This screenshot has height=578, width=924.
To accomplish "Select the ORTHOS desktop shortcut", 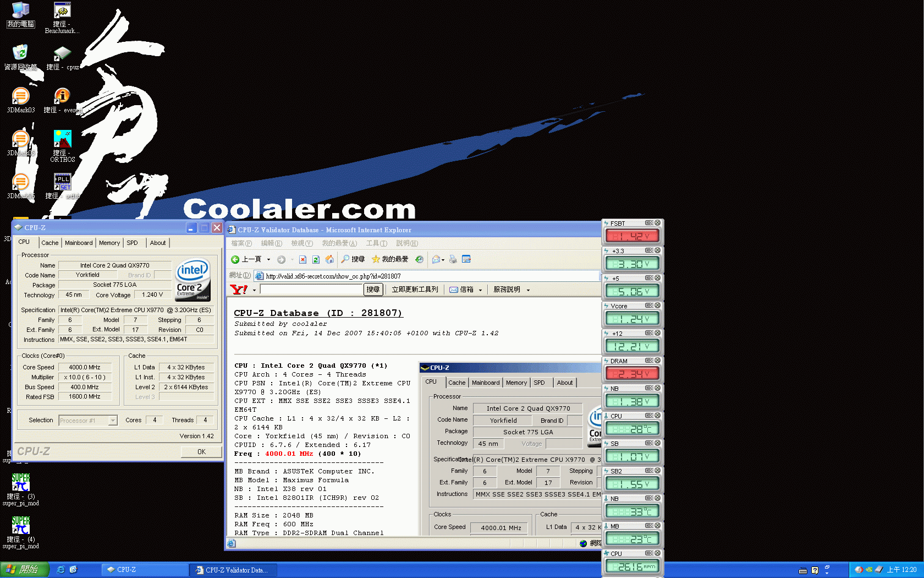I will (62, 146).
